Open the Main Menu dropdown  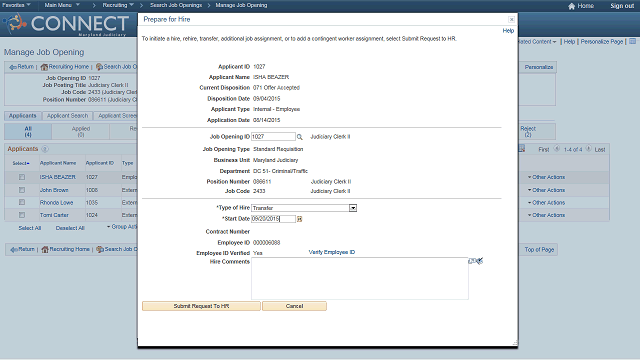click(x=62, y=5)
